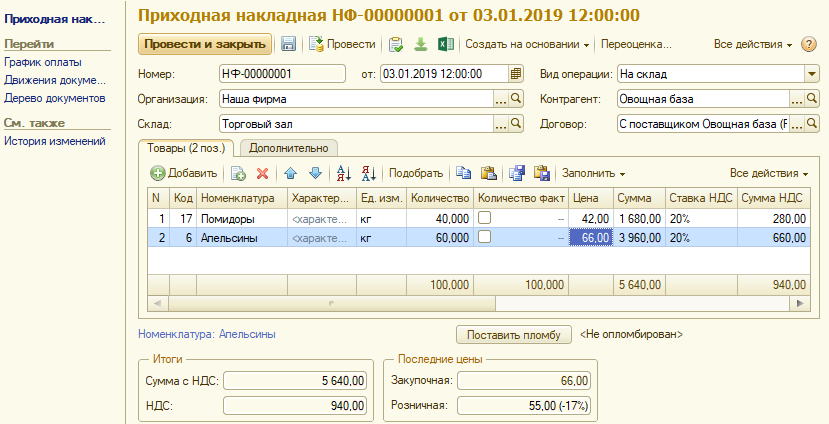Open the top Все действия menu
This screenshot has width=829, height=424.
[753, 45]
